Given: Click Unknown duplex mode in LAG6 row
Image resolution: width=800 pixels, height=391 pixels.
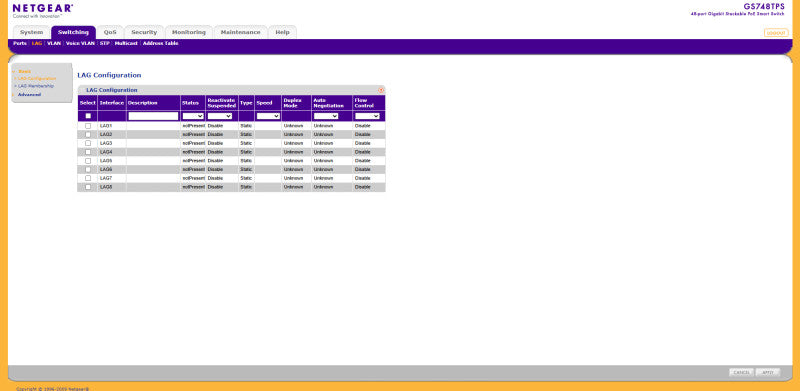Looking at the screenshot, I should (293, 169).
